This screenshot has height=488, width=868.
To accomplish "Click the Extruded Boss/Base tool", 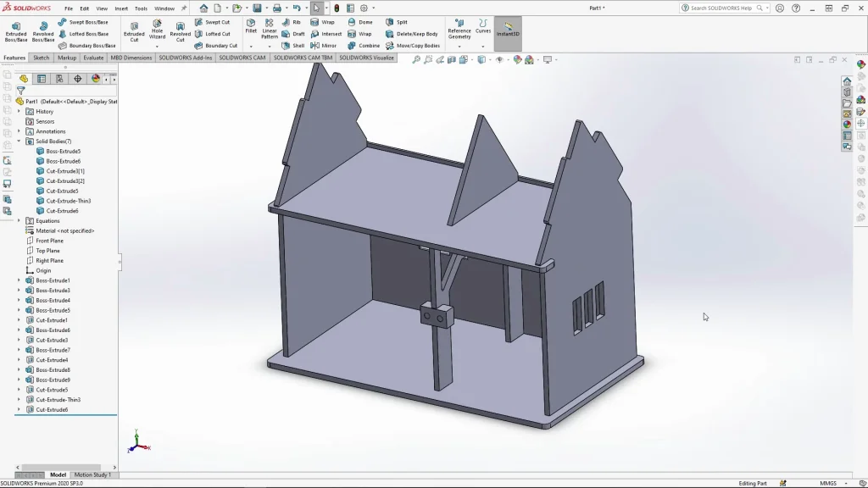I will click(16, 30).
